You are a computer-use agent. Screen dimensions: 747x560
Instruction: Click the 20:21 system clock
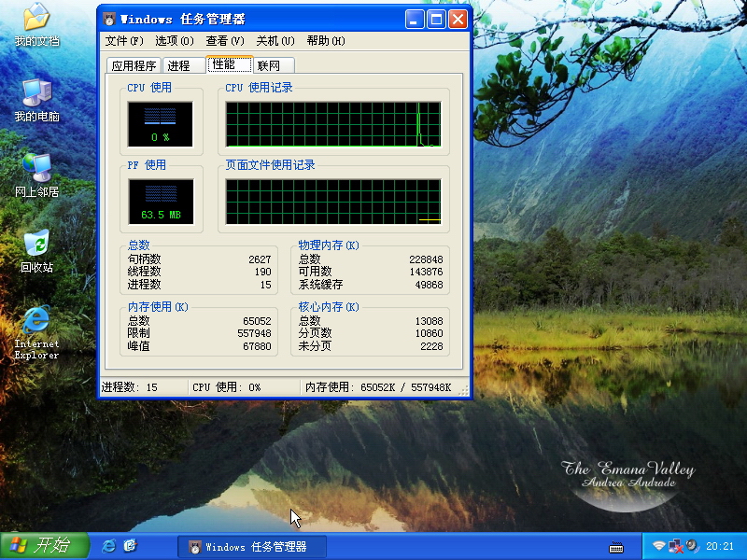click(720, 546)
